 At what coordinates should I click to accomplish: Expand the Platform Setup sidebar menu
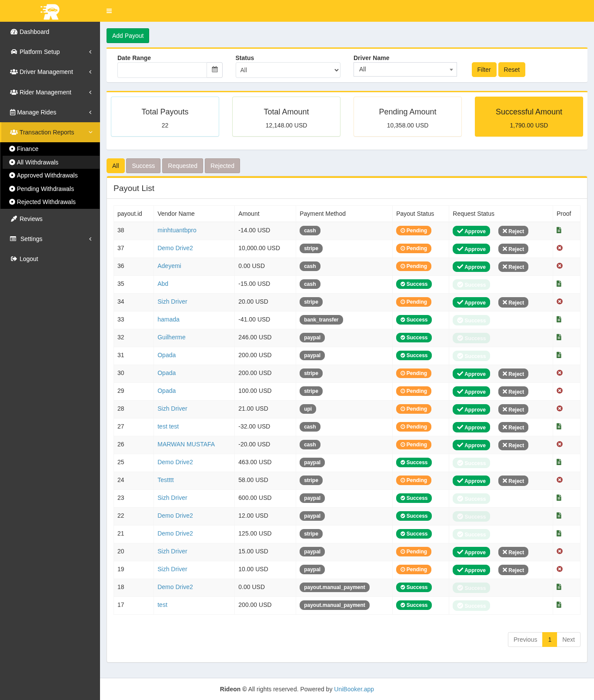tap(50, 52)
